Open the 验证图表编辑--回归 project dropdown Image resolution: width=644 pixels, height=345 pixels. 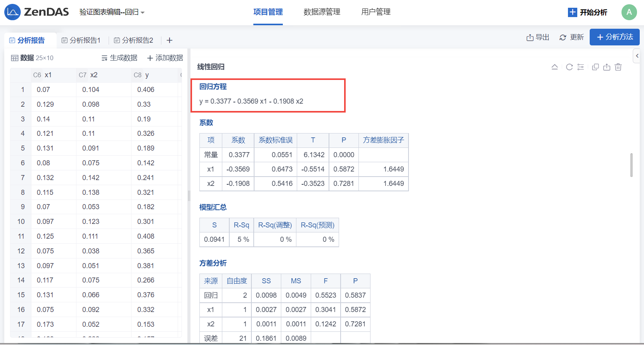112,12
